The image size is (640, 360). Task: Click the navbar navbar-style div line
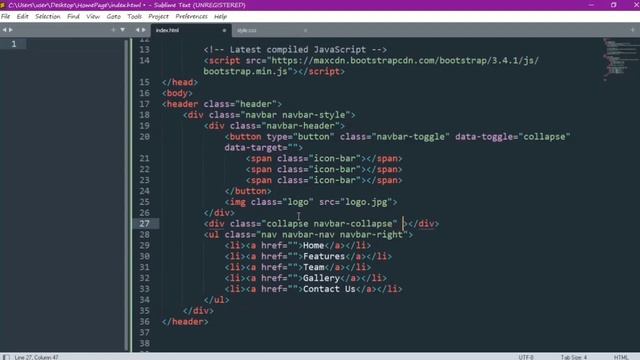[269, 115]
